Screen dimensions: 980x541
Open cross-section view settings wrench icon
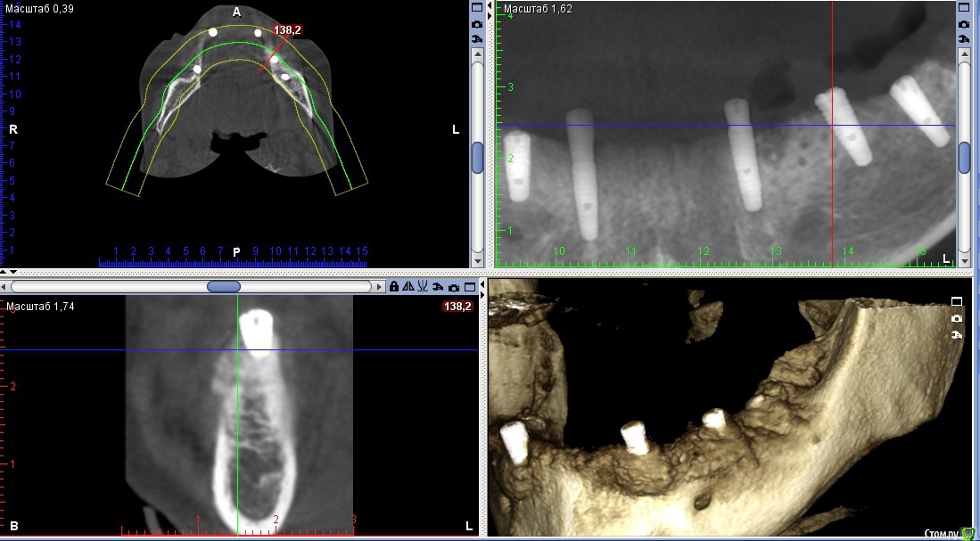pyautogui.click(x=438, y=287)
